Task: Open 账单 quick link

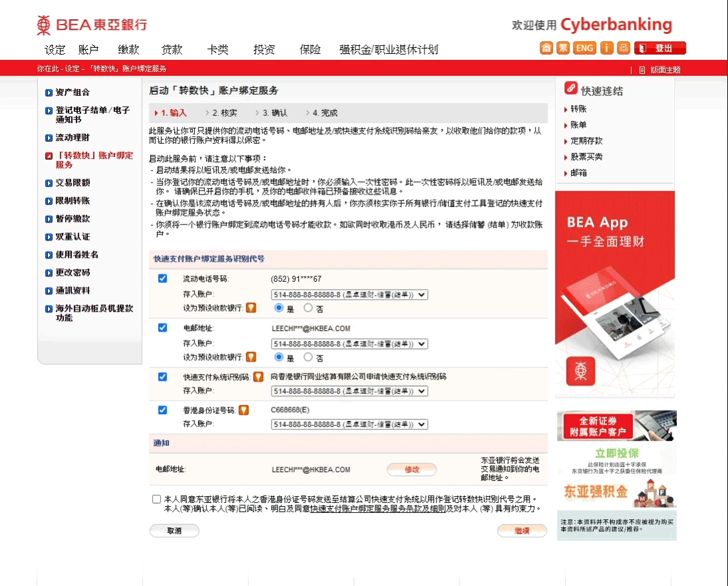Action: [x=578, y=125]
